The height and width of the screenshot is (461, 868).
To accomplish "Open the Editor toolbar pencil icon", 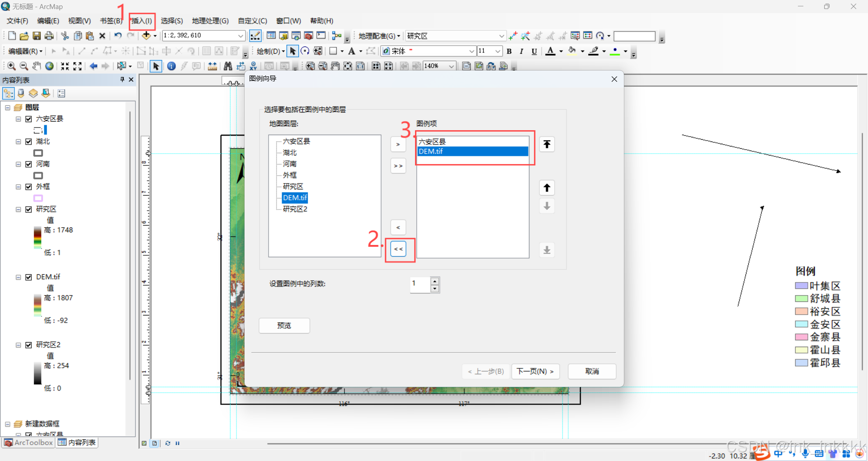I will [x=255, y=36].
